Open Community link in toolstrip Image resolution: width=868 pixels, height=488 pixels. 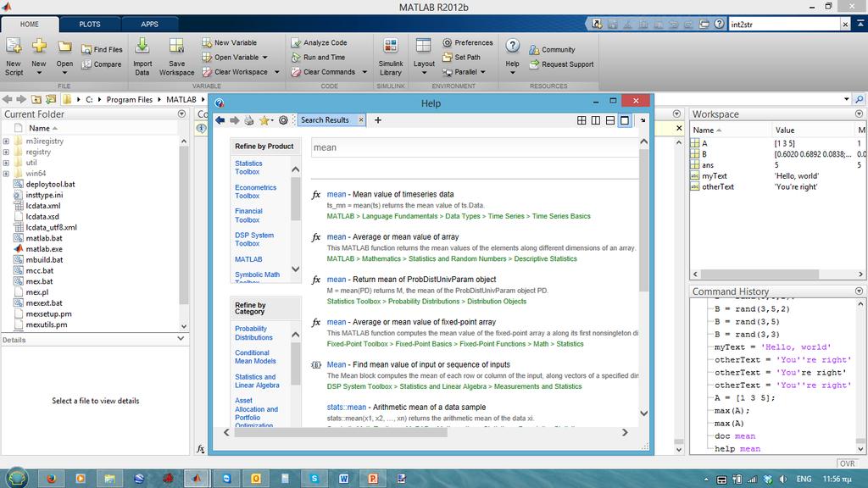[x=552, y=50]
